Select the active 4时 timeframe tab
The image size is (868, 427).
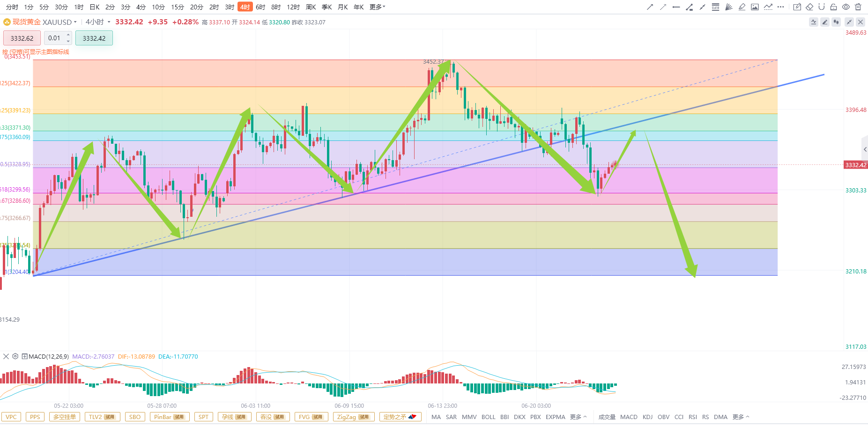click(245, 7)
